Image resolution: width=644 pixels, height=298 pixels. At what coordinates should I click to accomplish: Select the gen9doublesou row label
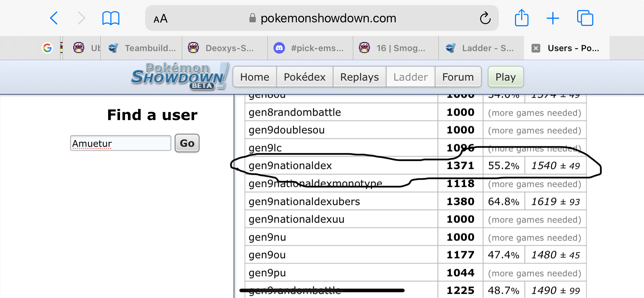point(286,130)
